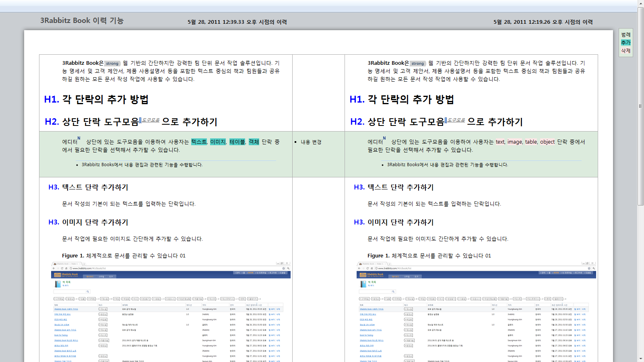Viewport: 644px width, 362px height.
Task: Click the right column Figure 1 screenshot image
Action: click(476, 312)
